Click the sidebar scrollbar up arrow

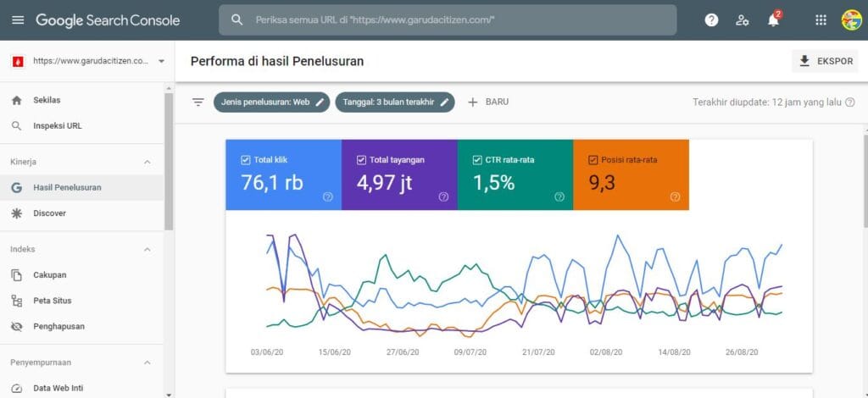[169, 88]
